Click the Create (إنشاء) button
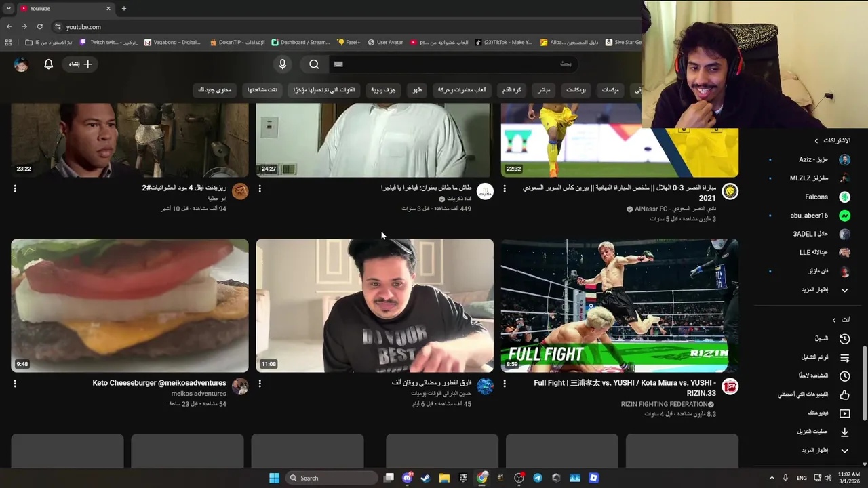This screenshot has height=488, width=868. [81, 64]
